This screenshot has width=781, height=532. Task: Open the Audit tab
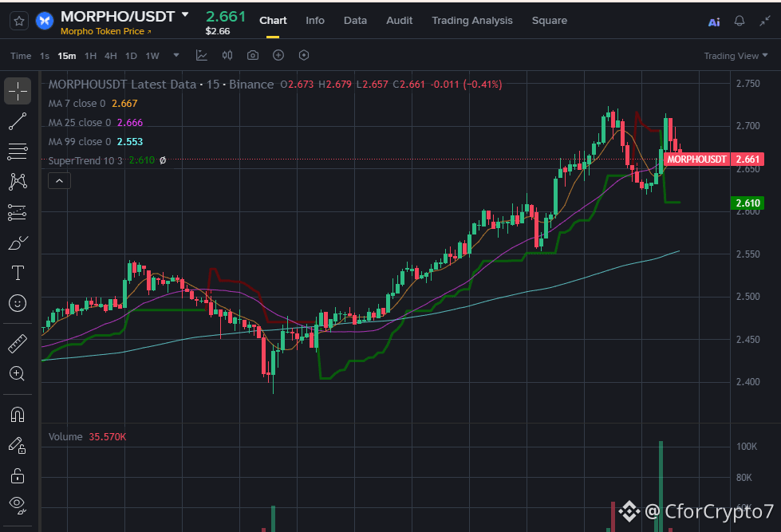click(x=399, y=21)
